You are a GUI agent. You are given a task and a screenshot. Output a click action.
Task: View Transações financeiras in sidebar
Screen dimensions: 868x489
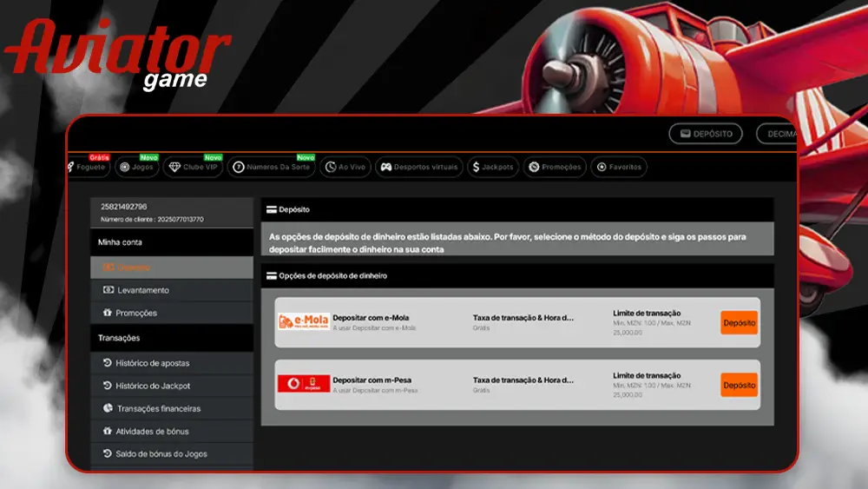pos(158,408)
